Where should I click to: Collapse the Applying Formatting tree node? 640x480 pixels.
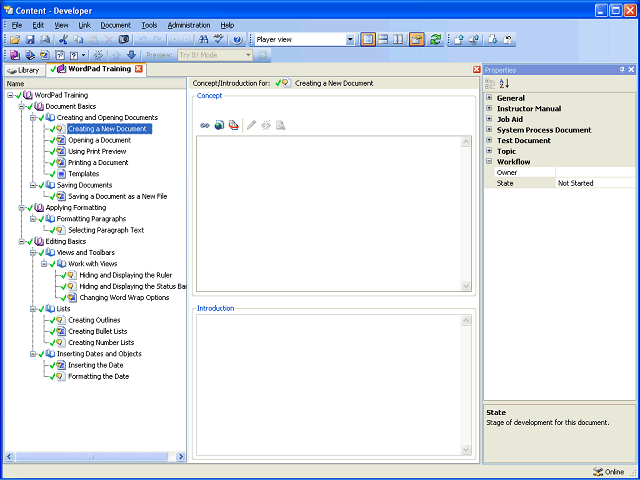click(x=22, y=208)
